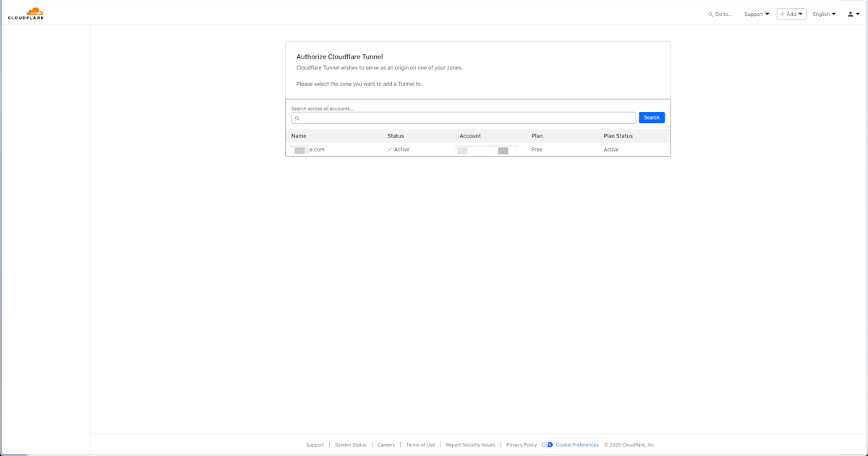Open the Careers footer link
868x456 pixels.
(386, 445)
